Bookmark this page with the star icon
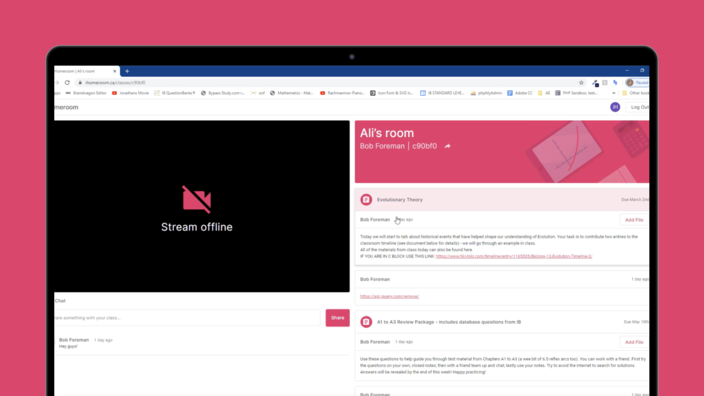The height and width of the screenshot is (396, 704). tap(581, 83)
